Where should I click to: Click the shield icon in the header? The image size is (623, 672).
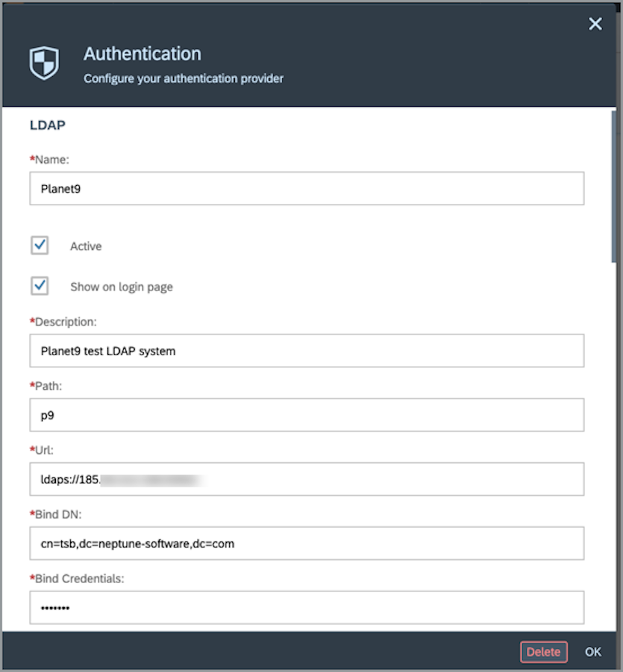(x=43, y=63)
